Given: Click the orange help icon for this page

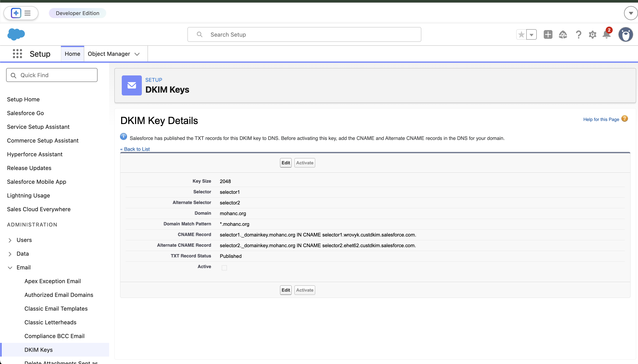Looking at the screenshot, I should (x=624, y=119).
